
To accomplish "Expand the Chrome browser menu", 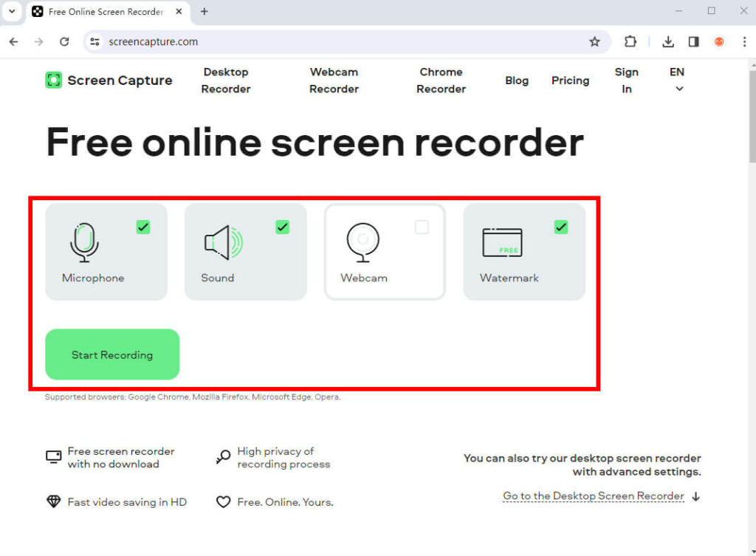I will click(745, 42).
